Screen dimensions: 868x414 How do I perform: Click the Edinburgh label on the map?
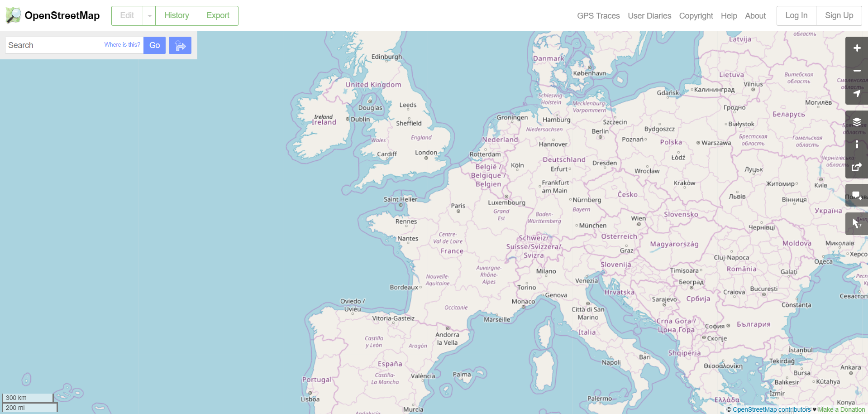[386, 57]
